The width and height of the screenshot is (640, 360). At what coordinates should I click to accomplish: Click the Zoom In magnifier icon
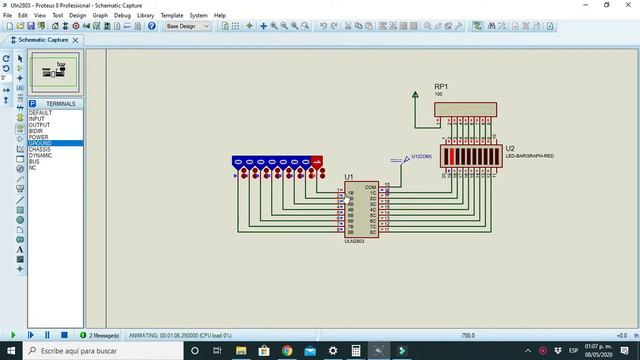coord(274,26)
